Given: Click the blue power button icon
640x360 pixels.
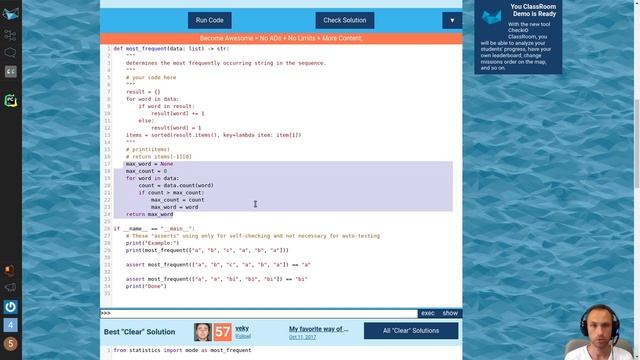Looking at the screenshot, I should click(11, 307).
